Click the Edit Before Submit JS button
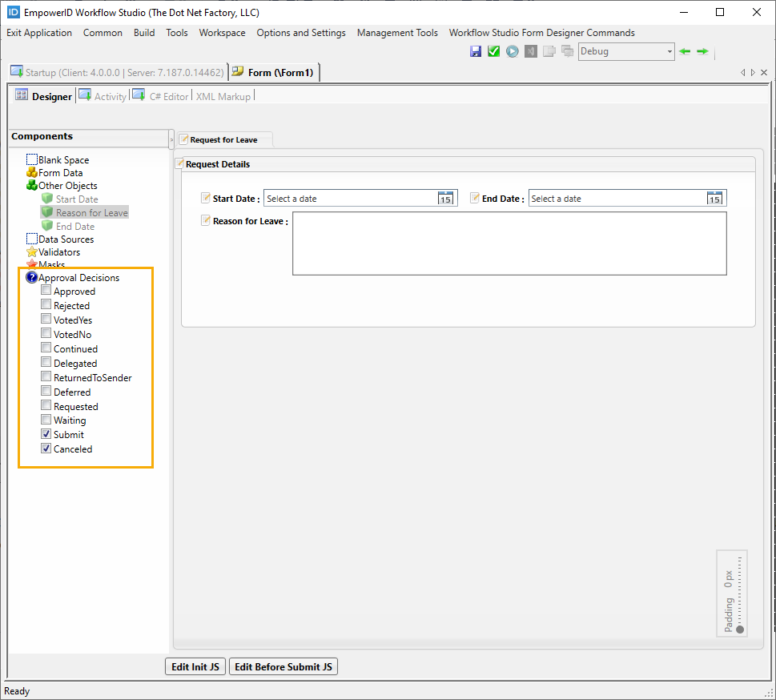This screenshot has width=776, height=700. 283,666
